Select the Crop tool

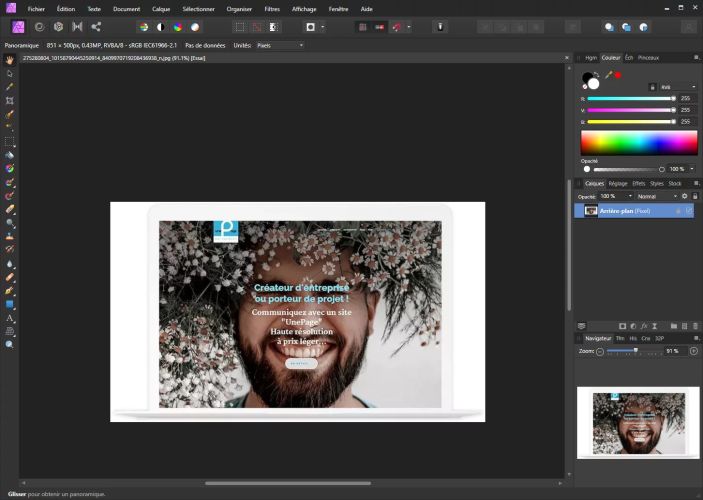pyautogui.click(x=10, y=101)
